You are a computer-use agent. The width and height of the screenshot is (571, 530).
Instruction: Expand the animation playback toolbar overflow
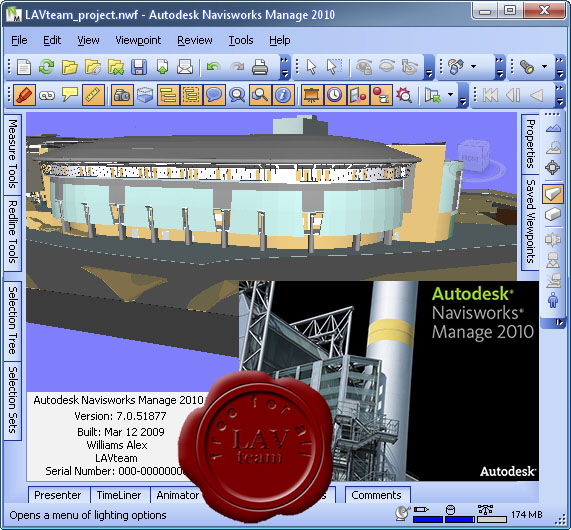click(560, 95)
